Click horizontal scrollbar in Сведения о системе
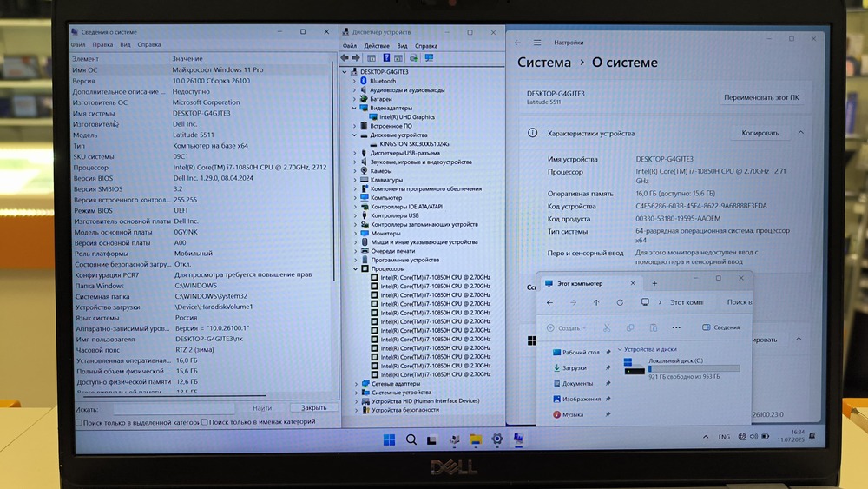Image resolution: width=868 pixels, height=489 pixels. click(174, 396)
